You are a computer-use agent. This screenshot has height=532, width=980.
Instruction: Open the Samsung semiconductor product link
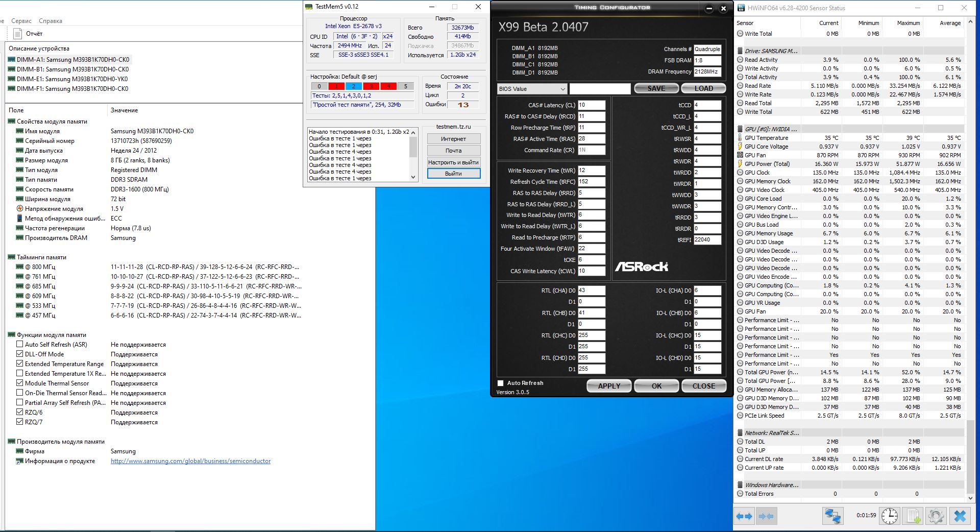tap(191, 461)
